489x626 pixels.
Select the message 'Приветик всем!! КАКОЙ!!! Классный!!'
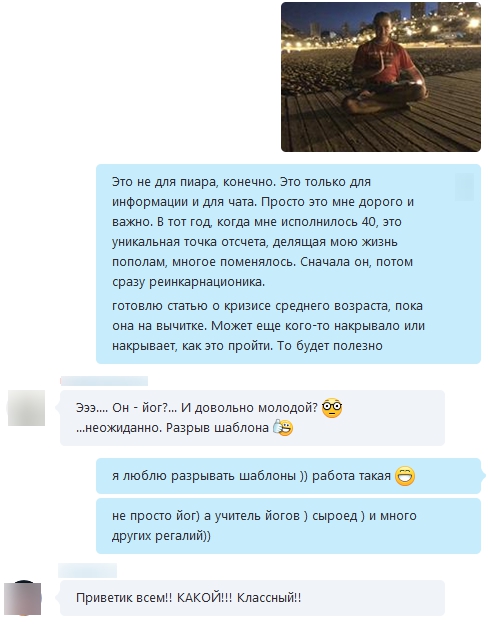[x=252, y=598]
